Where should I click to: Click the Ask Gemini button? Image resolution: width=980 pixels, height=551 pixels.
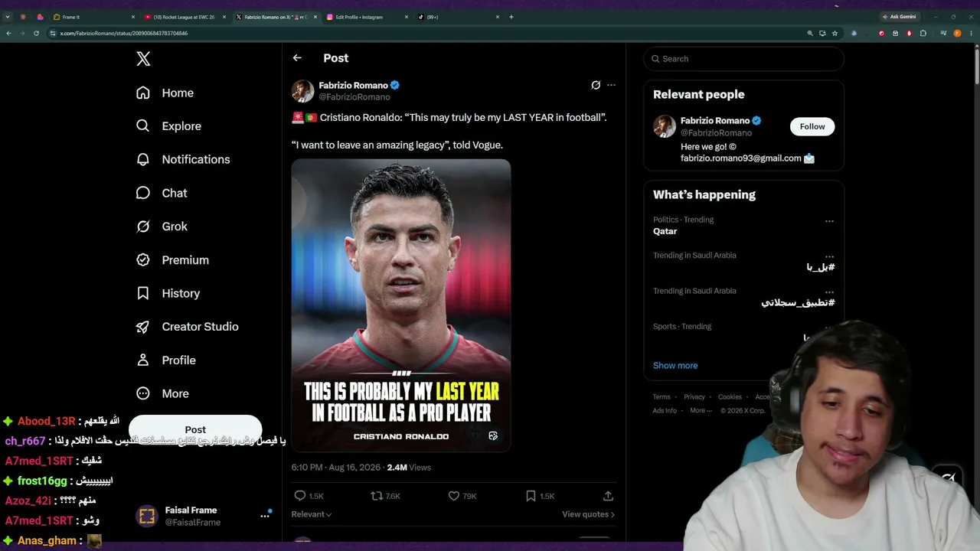click(898, 17)
